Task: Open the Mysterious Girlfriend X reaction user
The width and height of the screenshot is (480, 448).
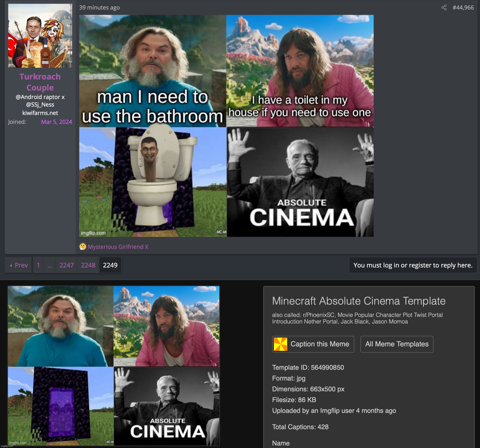Action: tap(118, 247)
